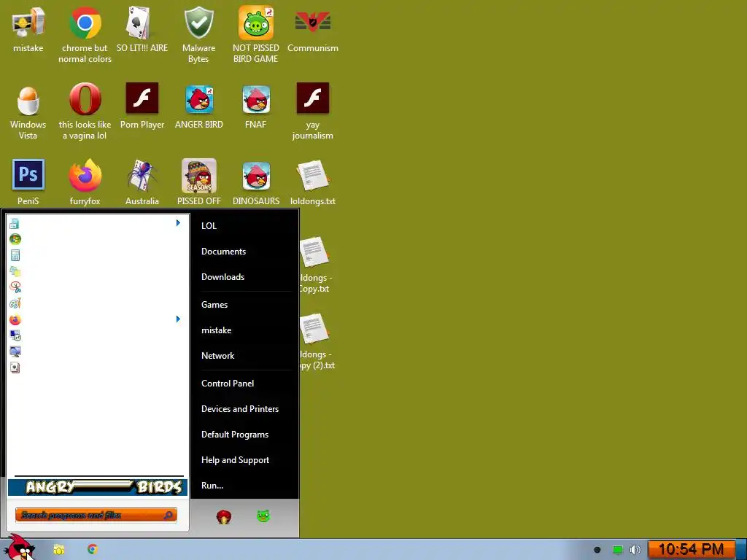Open the Snipping Tool scissors icon

pos(15,287)
